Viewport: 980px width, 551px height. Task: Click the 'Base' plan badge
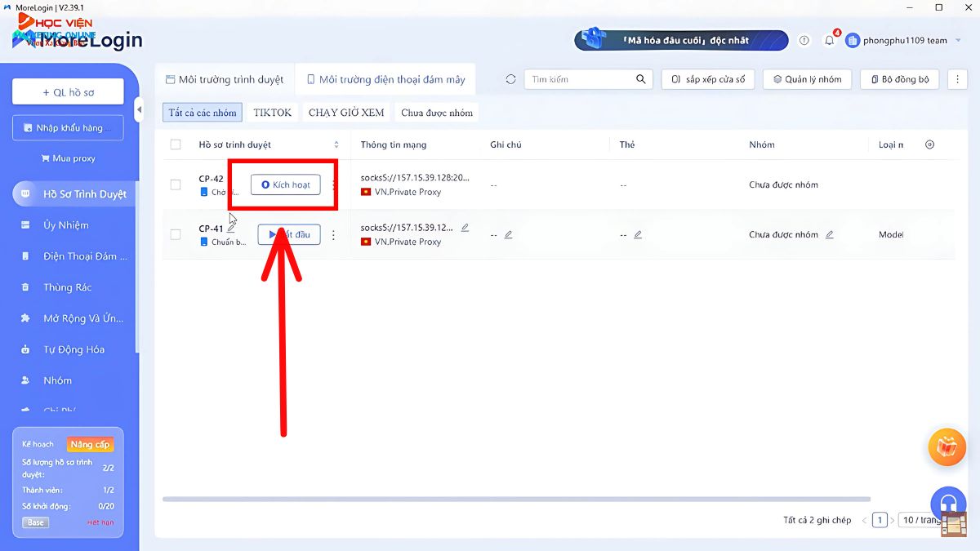click(35, 522)
